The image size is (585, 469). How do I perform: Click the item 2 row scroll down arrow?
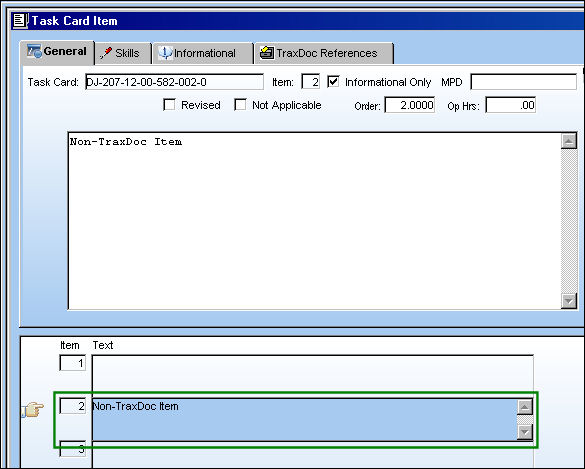point(525,432)
